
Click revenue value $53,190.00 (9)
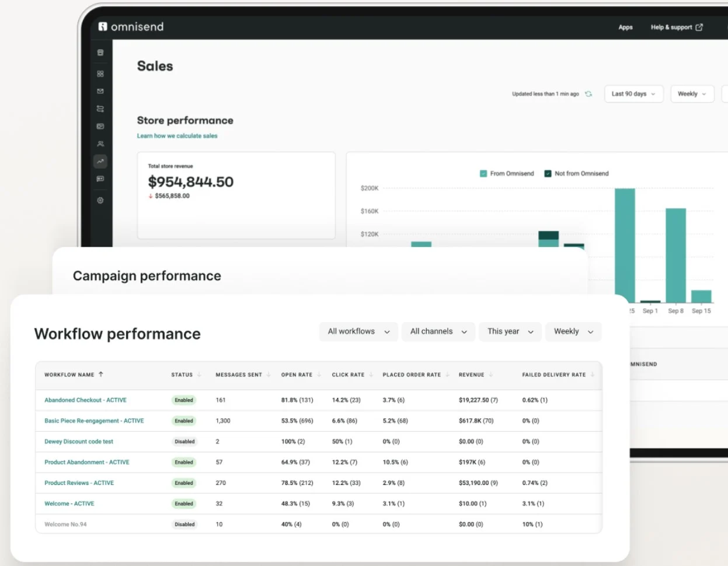478,483
